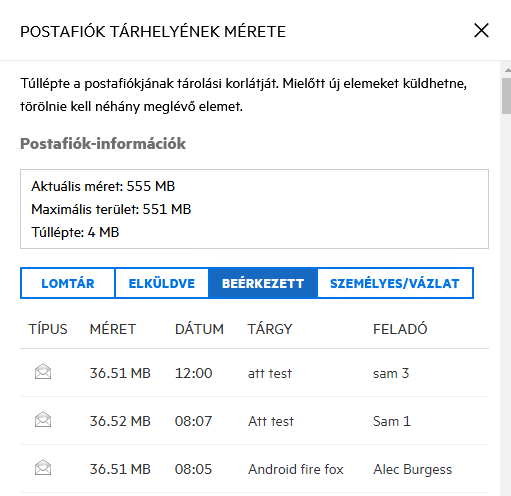This screenshot has height=496, width=511.
Task: Sort by the DÁTUM column header
Action: click(x=199, y=329)
